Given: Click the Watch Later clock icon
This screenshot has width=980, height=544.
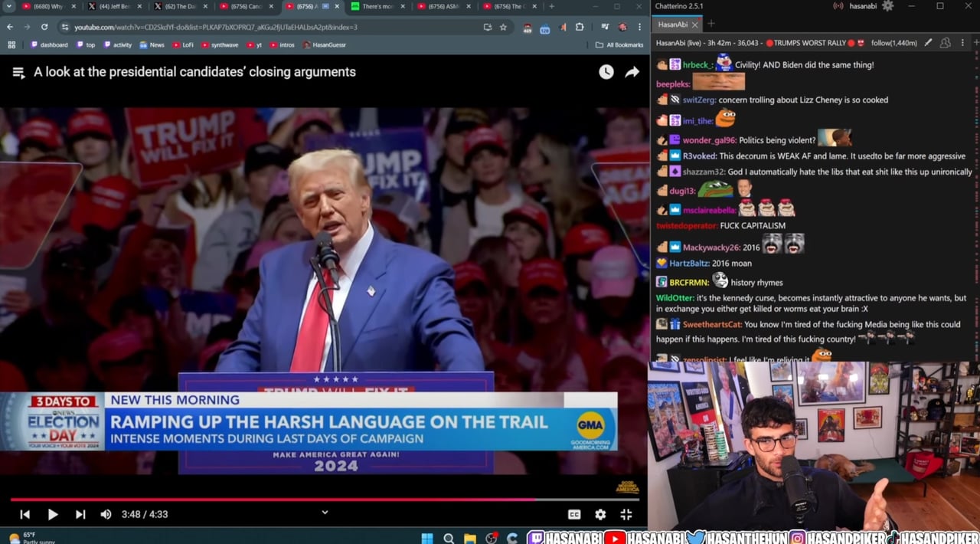Looking at the screenshot, I should [606, 72].
